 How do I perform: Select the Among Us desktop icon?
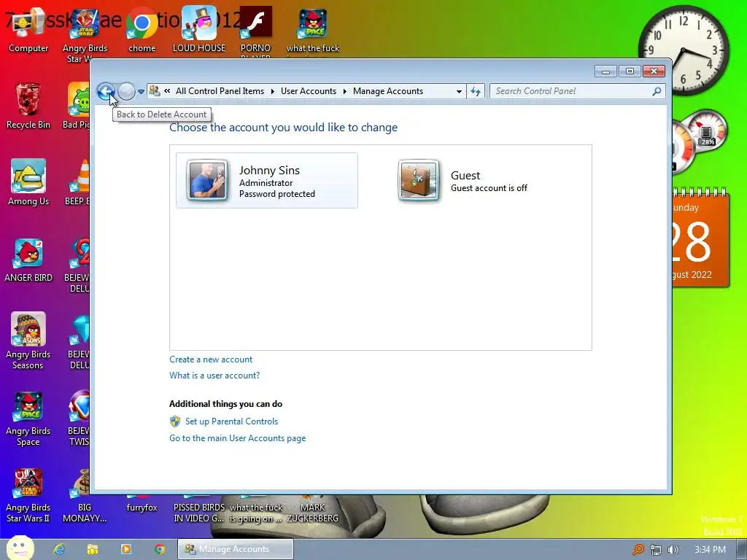pos(28,183)
